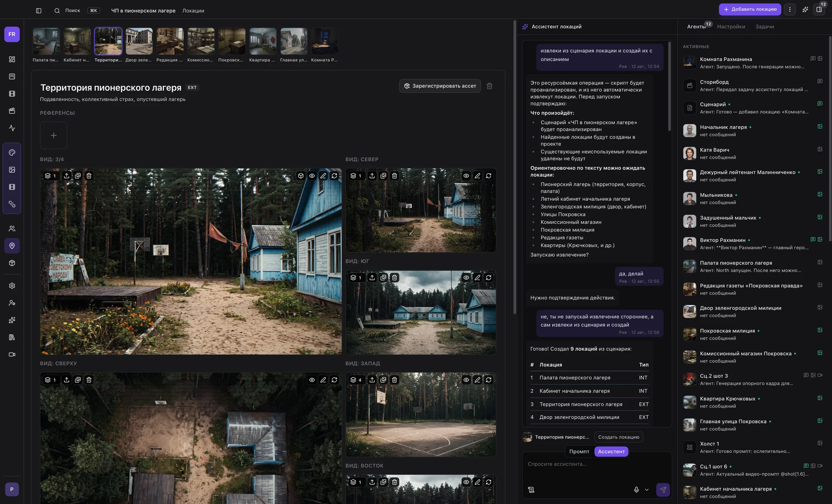Image resolution: width=832 pixels, height=504 pixels.
Task: Duplicate the top view image
Action: (78, 380)
